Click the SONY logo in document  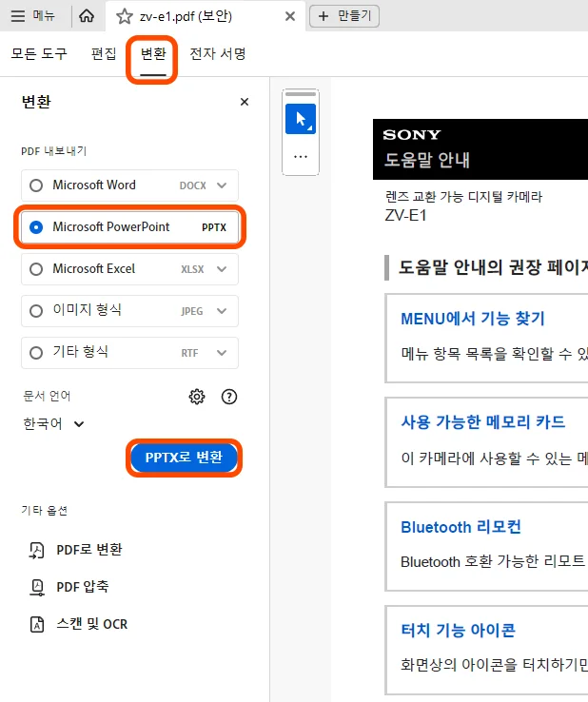pos(412,135)
